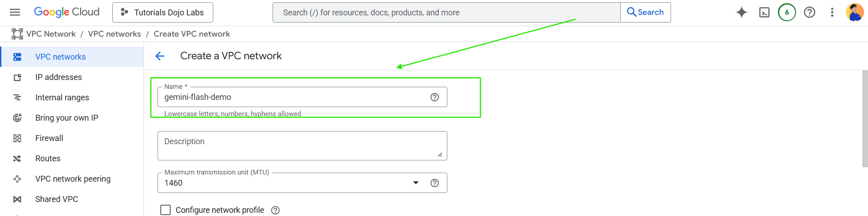The image size is (868, 216).
Task: Navigate to VPC networks breadcrumb link
Action: pyautogui.click(x=115, y=34)
